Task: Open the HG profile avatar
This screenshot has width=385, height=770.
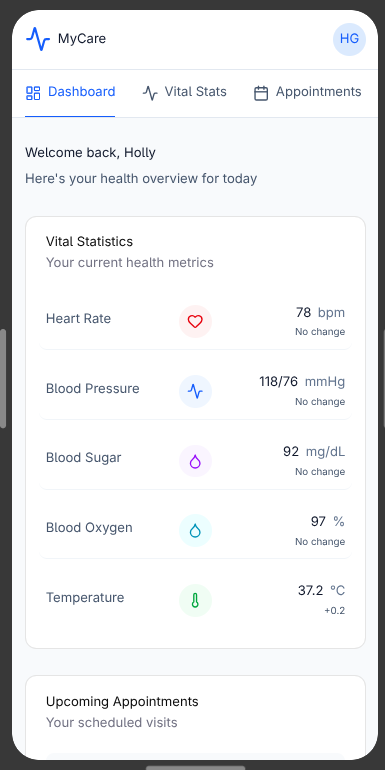Action: 349,39
